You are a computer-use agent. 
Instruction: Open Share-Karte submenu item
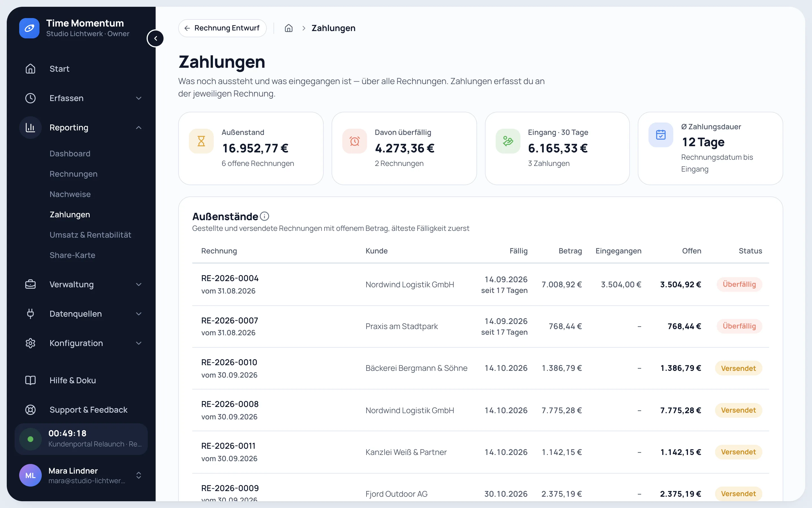point(72,255)
